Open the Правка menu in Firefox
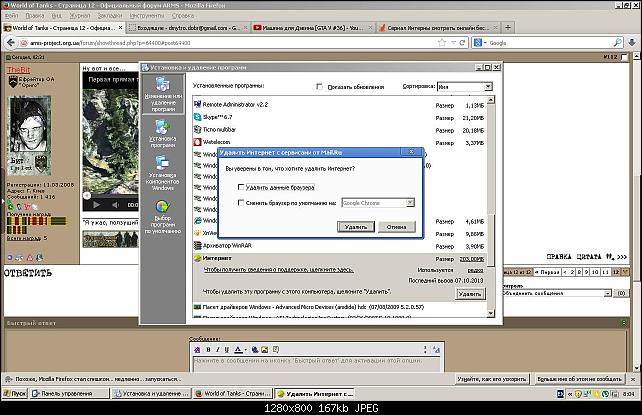This screenshot has height=415, width=642. pos(35,16)
